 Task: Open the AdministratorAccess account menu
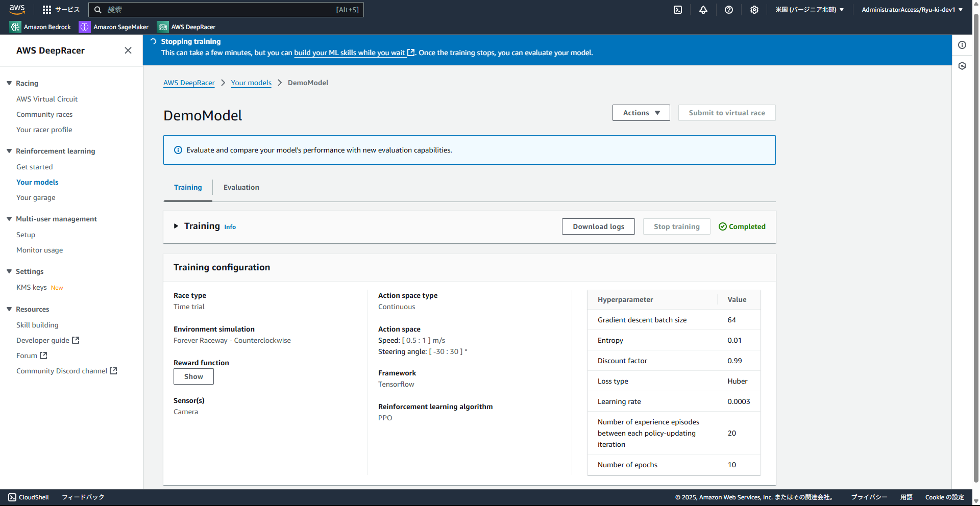912,10
